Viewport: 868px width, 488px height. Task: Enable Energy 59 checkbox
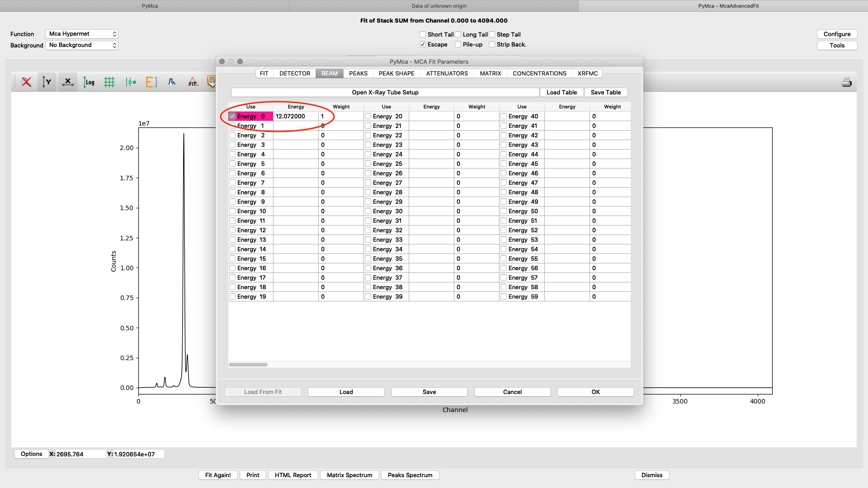coord(504,296)
